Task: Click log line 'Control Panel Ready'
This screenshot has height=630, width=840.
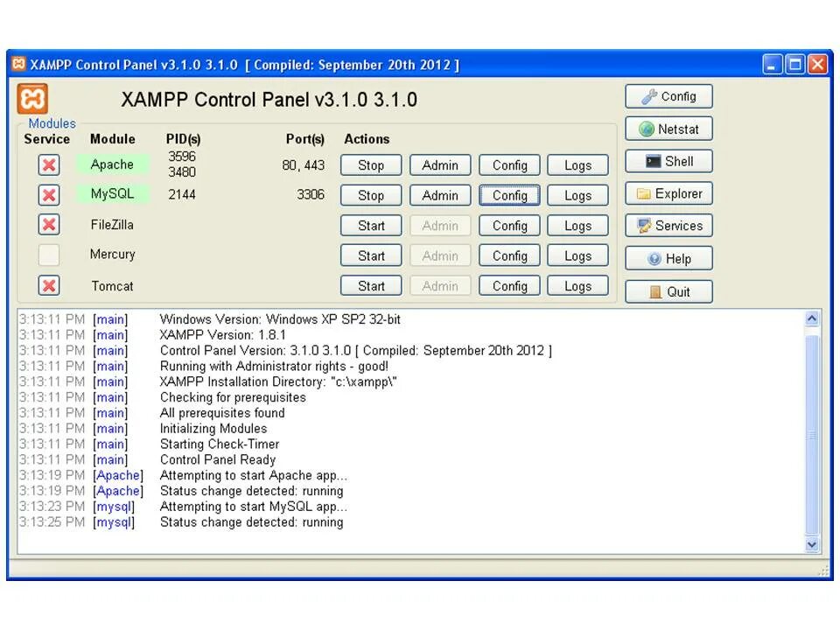Action: (x=218, y=459)
